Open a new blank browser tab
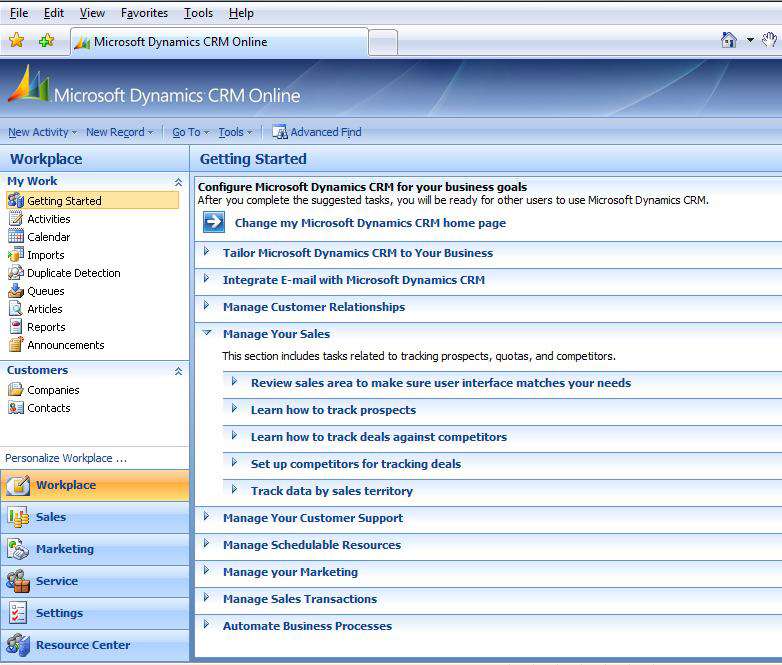782x665 pixels. pos(383,42)
